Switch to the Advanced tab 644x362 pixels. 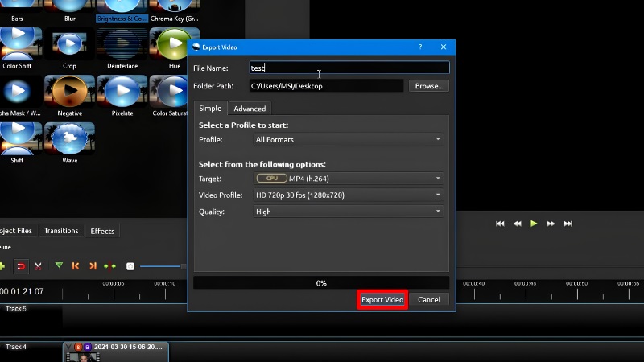pos(250,109)
